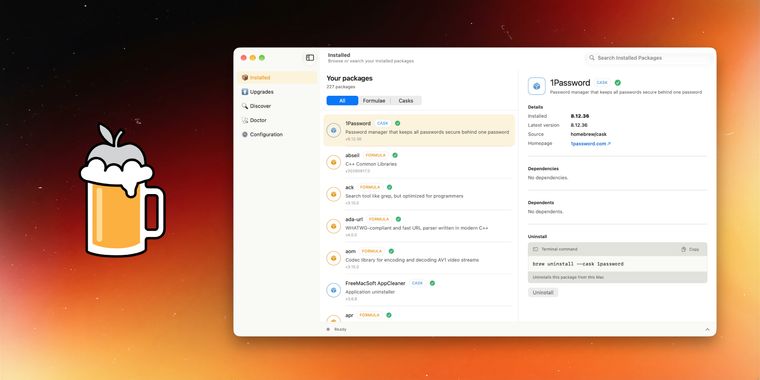Click the Search Installed Packages field
Image resolution: width=760 pixels, height=380 pixels.
(648, 58)
